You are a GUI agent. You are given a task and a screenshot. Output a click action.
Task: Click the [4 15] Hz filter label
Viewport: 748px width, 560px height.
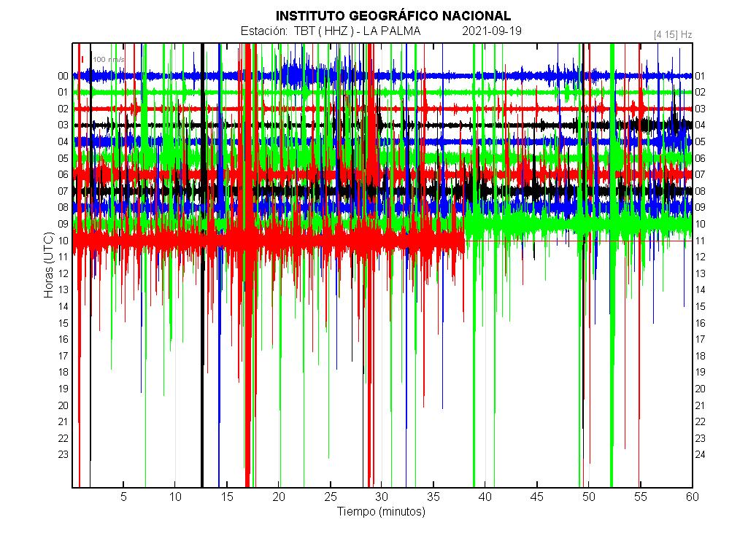(673, 34)
